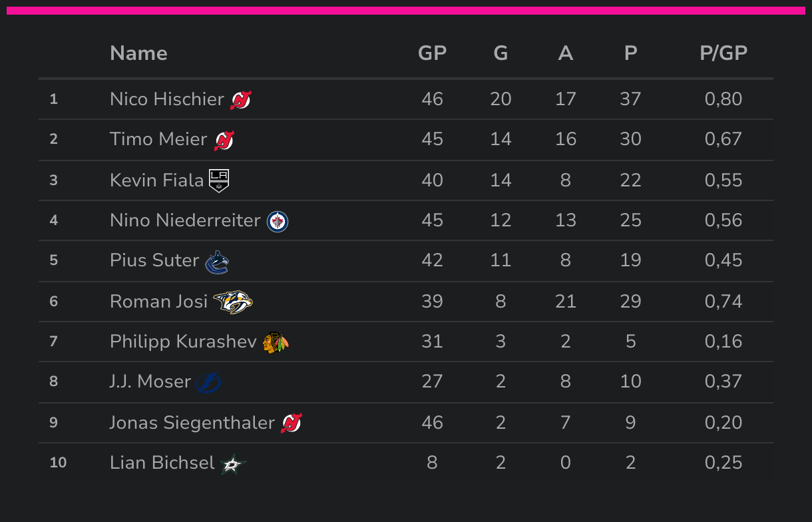Click the Lightning logo next to J.J. Moser
This screenshot has height=522, width=812.
click(x=208, y=382)
